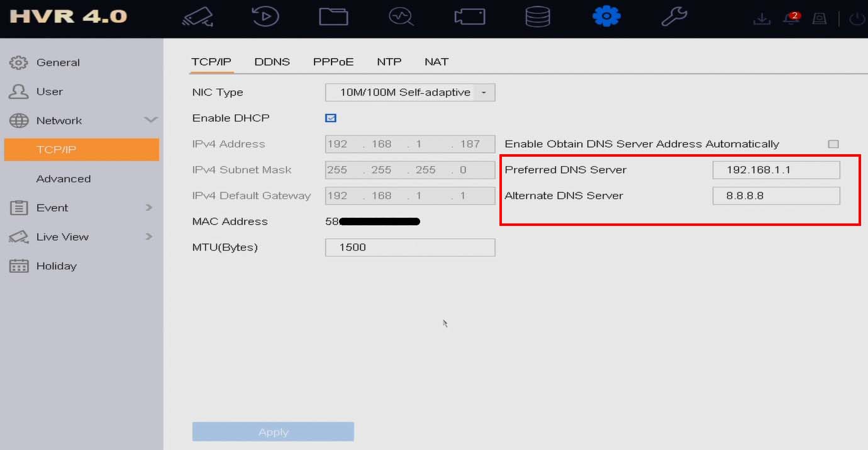The image size is (868, 450).
Task: Open the Maintenance wrench icon
Action: [672, 18]
